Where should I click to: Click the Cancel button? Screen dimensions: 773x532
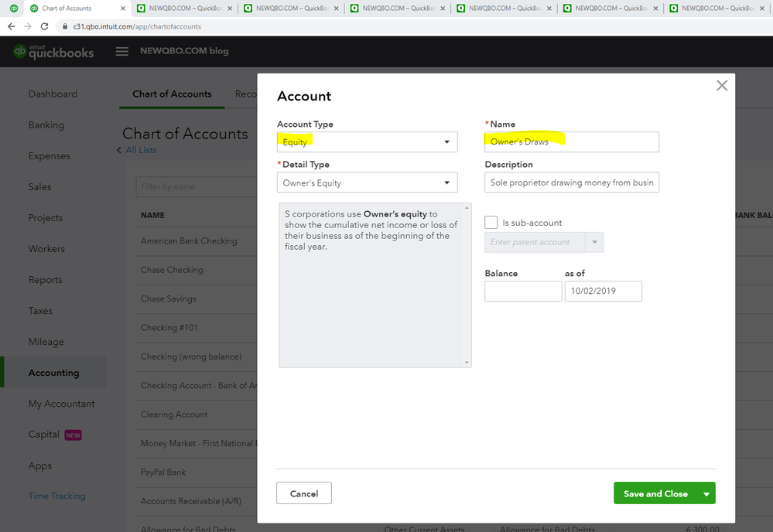pos(303,493)
